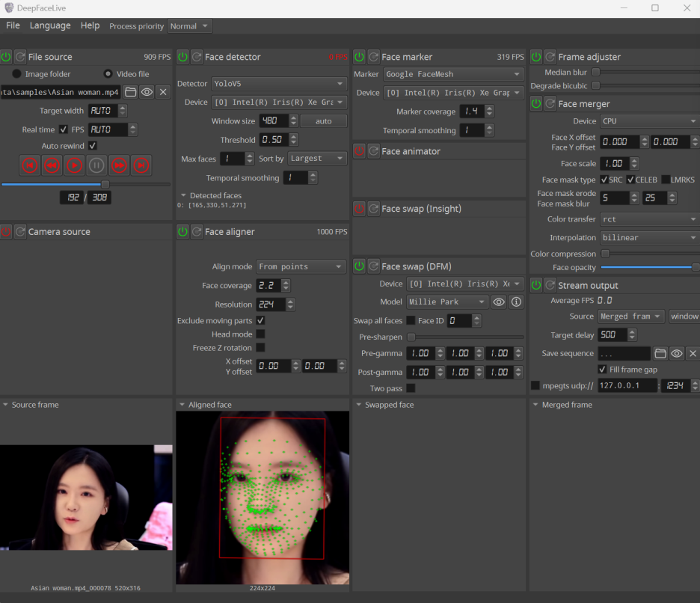700x603 pixels.
Task: Open the File menu
Action: click(13, 25)
